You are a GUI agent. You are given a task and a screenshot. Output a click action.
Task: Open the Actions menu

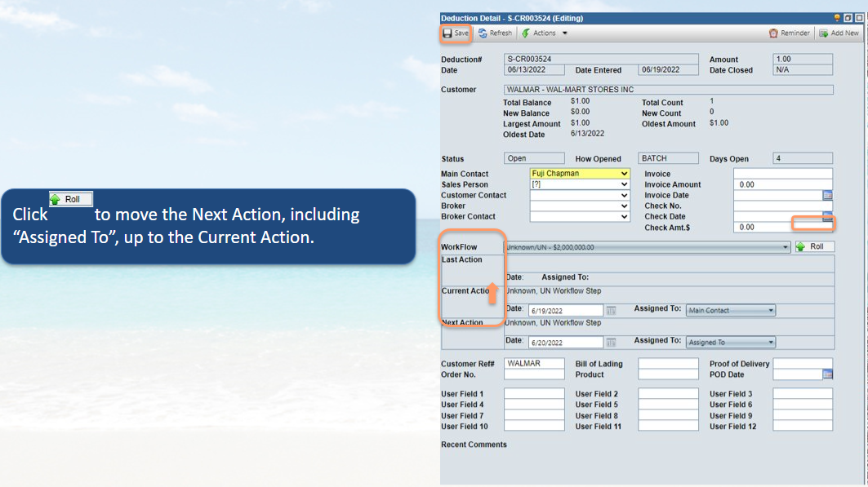(x=544, y=33)
